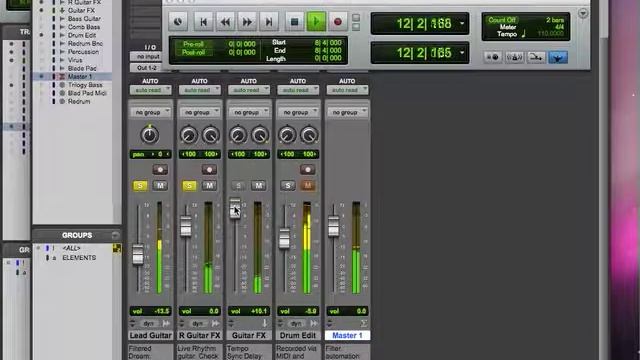
Task: Unmute the Drum Edit track
Action: (x=308, y=186)
